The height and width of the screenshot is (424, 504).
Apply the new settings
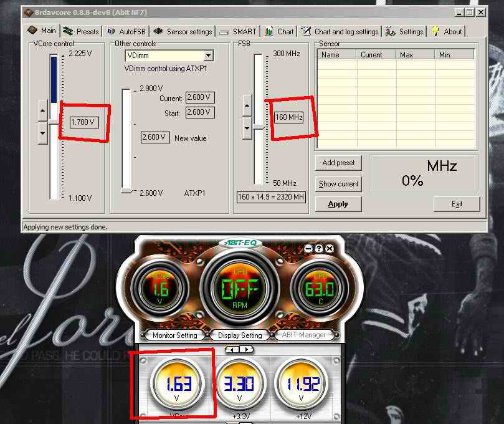(338, 204)
